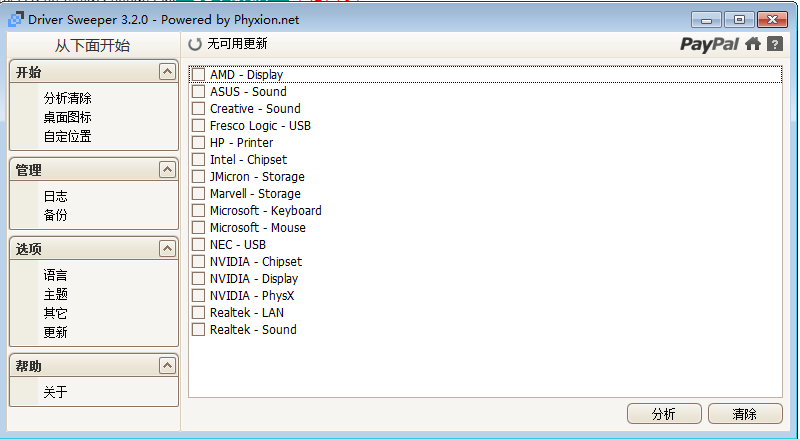This screenshot has height=439, width=800.
Task: Select the Intel - Chipset checkbox
Action: 198,160
